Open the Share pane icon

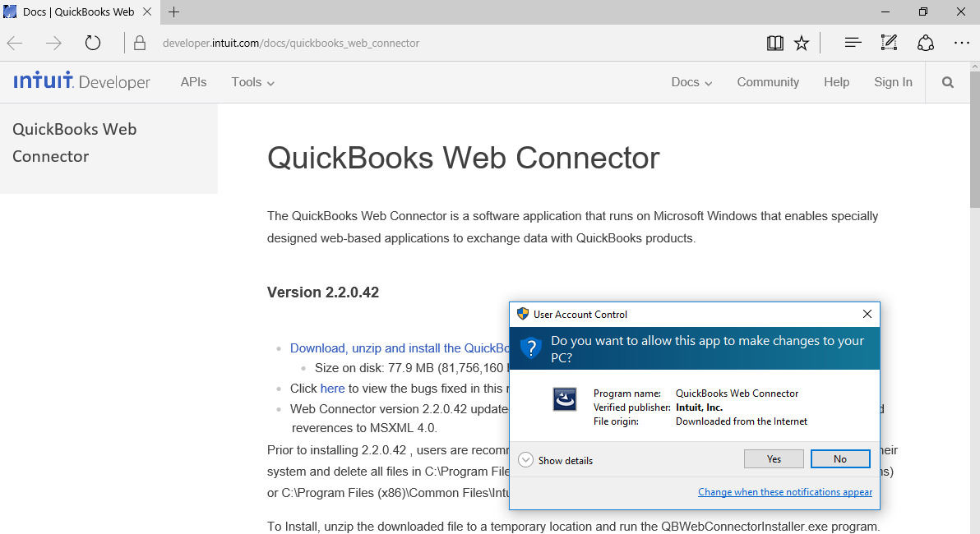pos(925,42)
